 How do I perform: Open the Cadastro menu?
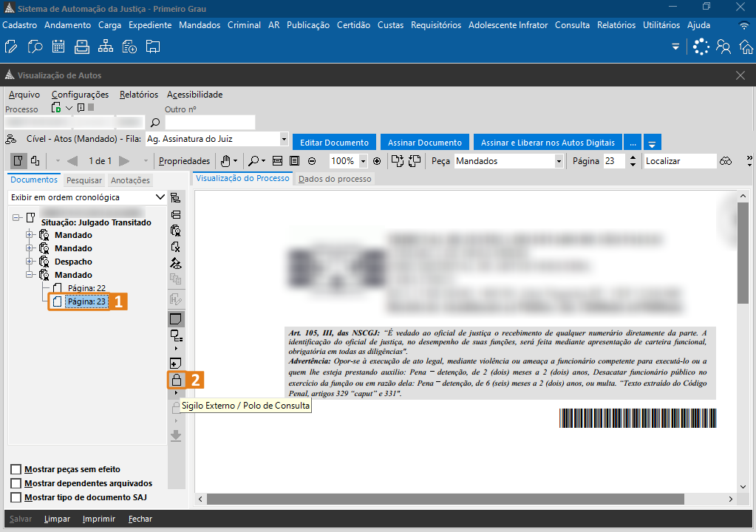[19, 25]
